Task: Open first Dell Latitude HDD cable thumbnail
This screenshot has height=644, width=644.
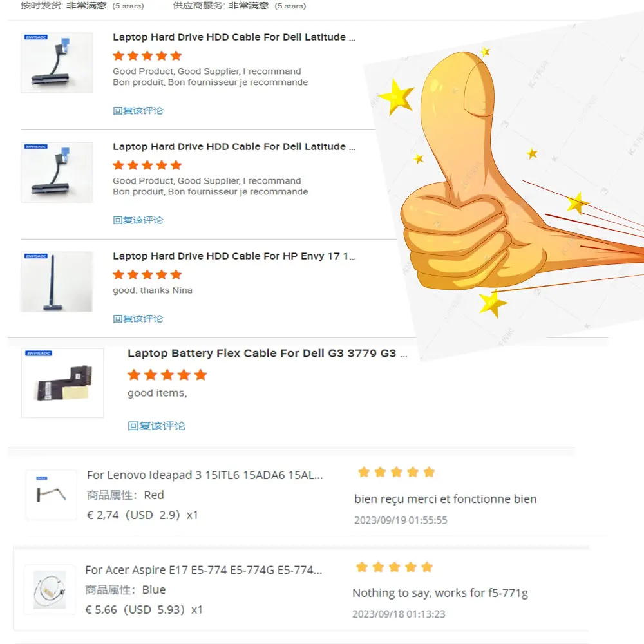Action: click(x=57, y=63)
